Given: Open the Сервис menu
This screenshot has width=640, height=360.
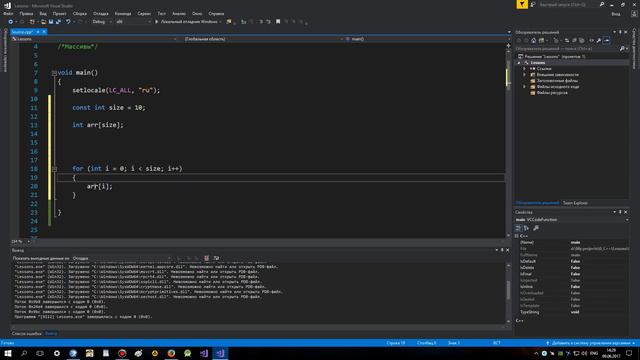Looking at the screenshot, I should pos(144,13).
